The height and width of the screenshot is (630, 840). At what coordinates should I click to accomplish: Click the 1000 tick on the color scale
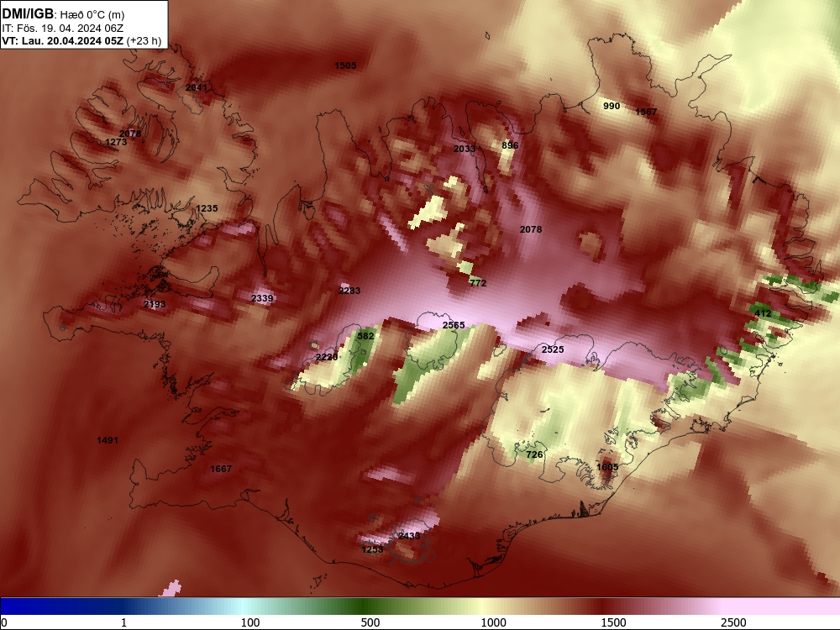pos(493,622)
